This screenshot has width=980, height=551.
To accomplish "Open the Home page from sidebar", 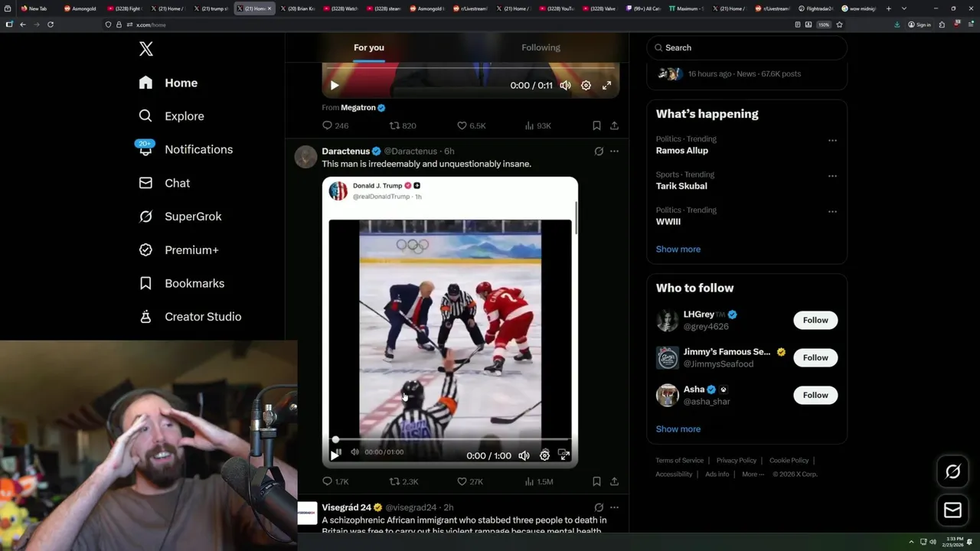I will click(x=168, y=83).
